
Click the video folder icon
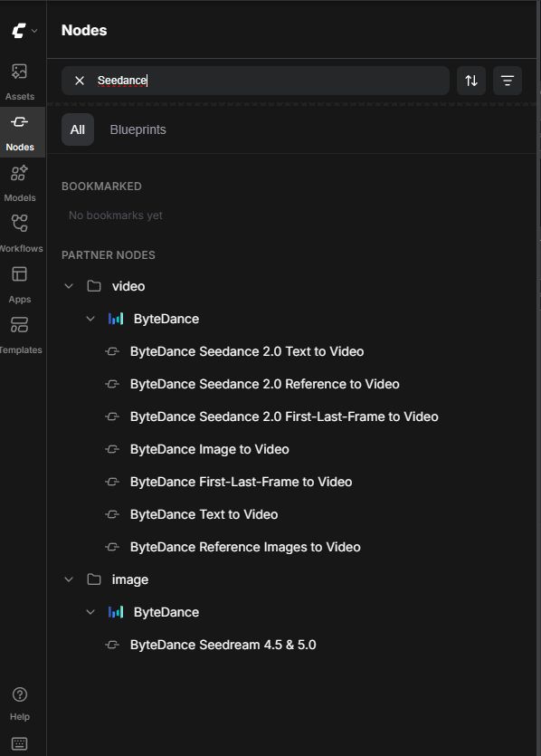click(94, 286)
